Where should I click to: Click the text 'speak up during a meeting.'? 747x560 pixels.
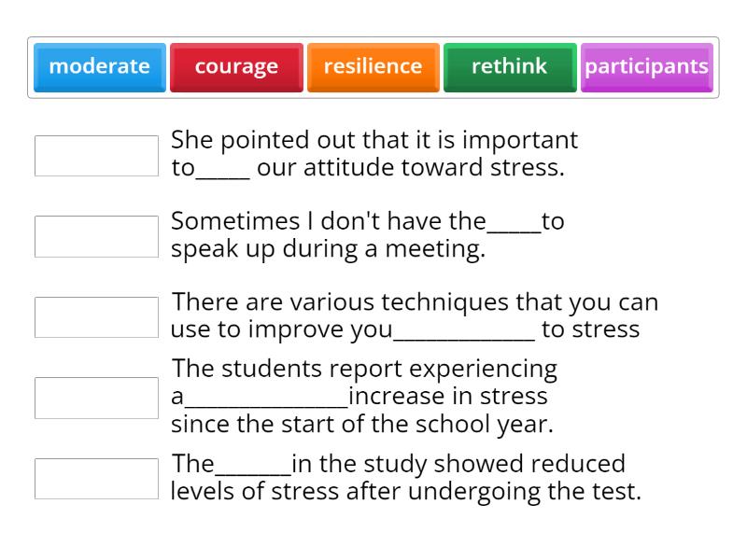tap(328, 250)
